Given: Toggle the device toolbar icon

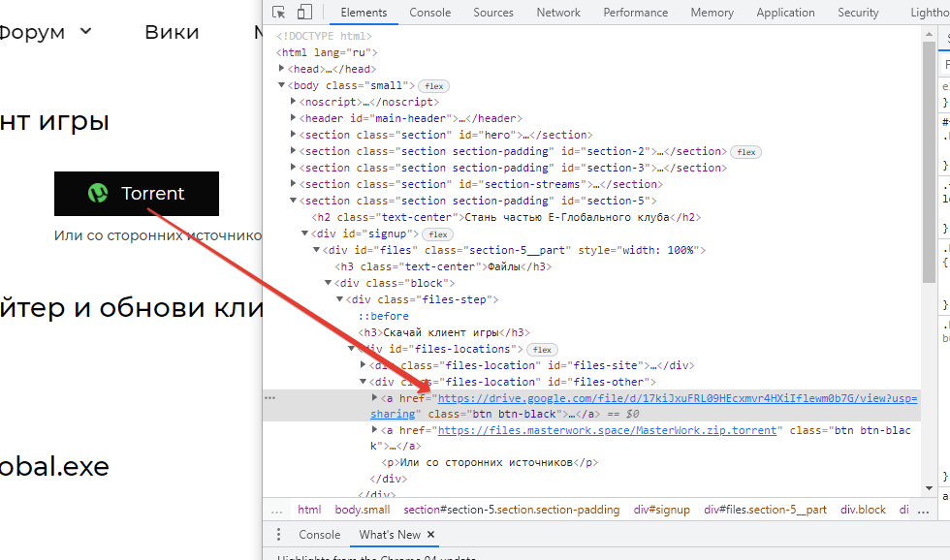Looking at the screenshot, I should [x=304, y=12].
